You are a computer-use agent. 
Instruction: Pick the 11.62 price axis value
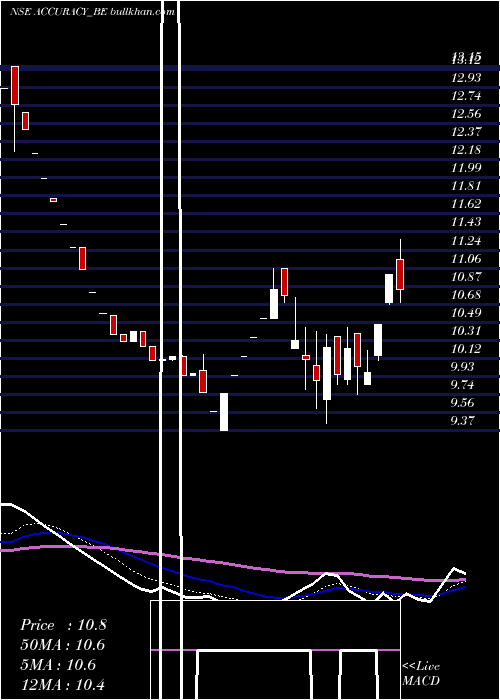pyautogui.click(x=466, y=204)
